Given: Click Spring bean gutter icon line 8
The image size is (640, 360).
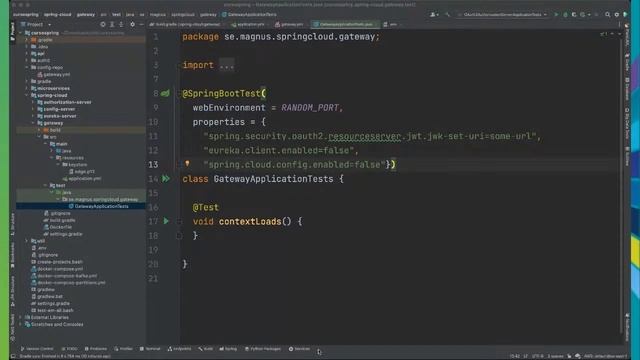Looking at the screenshot, I should (x=165, y=93).
